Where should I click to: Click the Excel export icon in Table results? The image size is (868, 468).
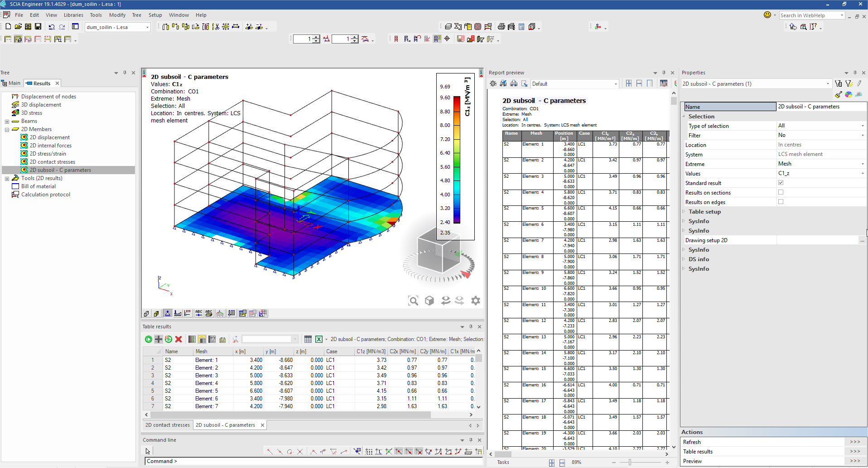coord(319,339)
